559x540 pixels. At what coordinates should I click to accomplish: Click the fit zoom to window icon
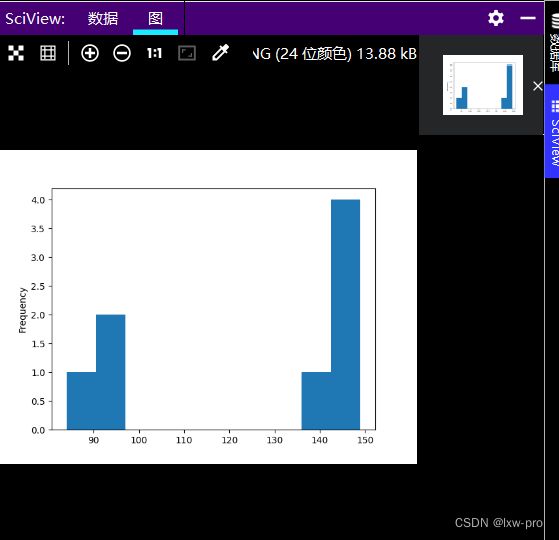(x=187, y=53)
